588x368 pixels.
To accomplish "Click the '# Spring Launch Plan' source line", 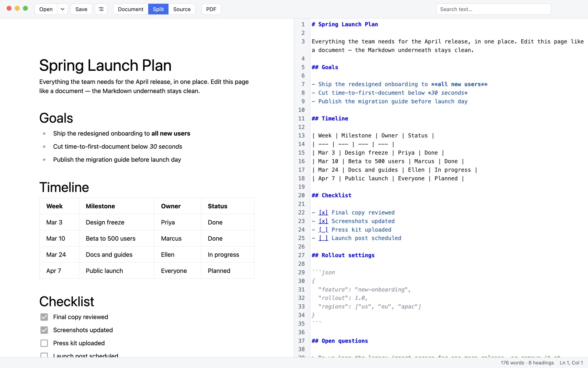I will (345, 24).
